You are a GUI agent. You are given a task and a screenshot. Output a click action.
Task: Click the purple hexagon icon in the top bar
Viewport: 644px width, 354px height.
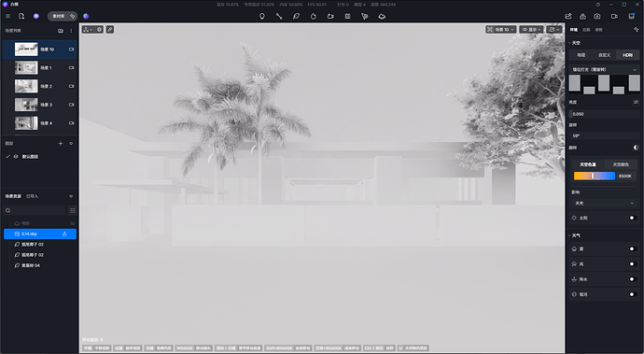tap(36, 16)
